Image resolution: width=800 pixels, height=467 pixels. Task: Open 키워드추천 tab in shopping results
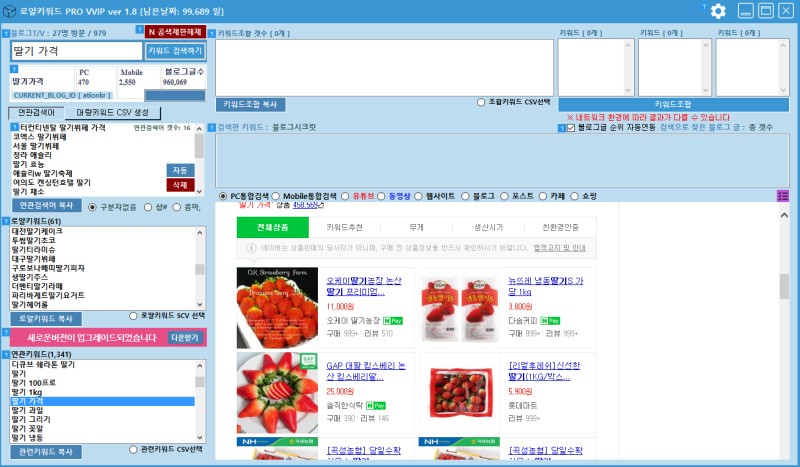pos(344,227)
